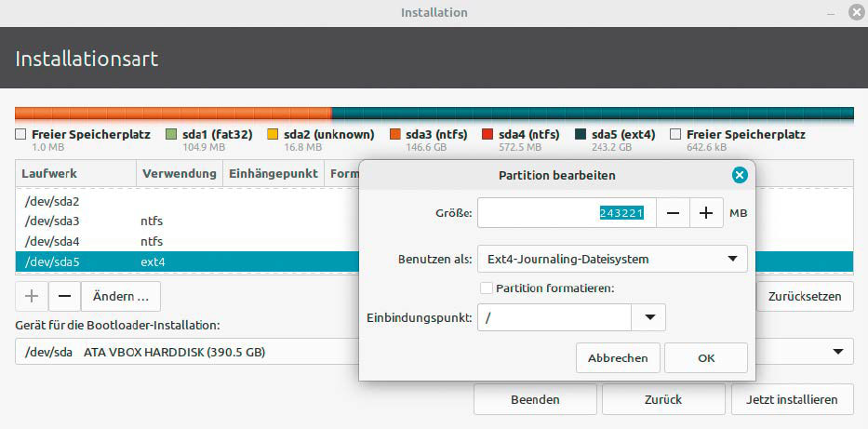Viewport: 868px width, 429px height.
Task: Click the Einhängepunkt column header
Action: tap(274, 174)
